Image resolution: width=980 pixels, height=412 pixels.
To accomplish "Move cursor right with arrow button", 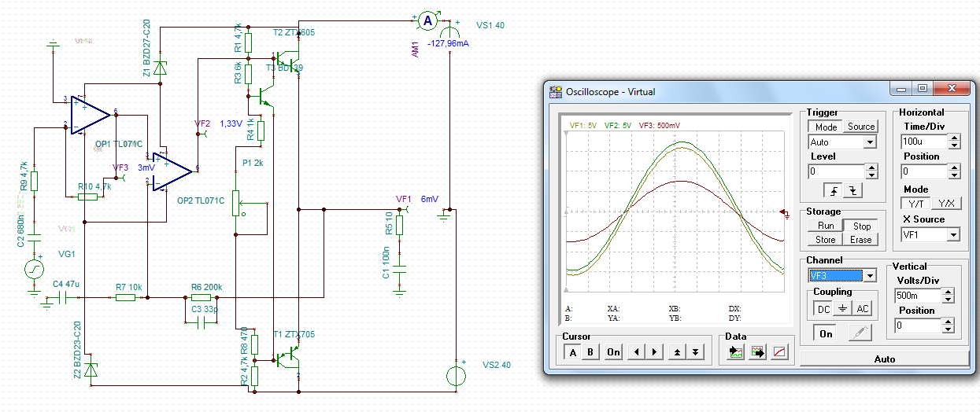I will tap(653, 352).
